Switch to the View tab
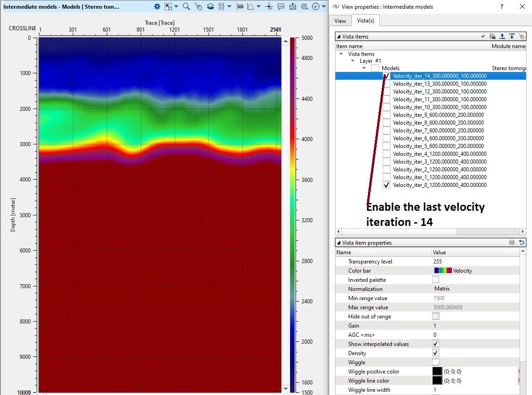This screenshot has width=532, height=395. pyautogui.click(x=340, y=21)
